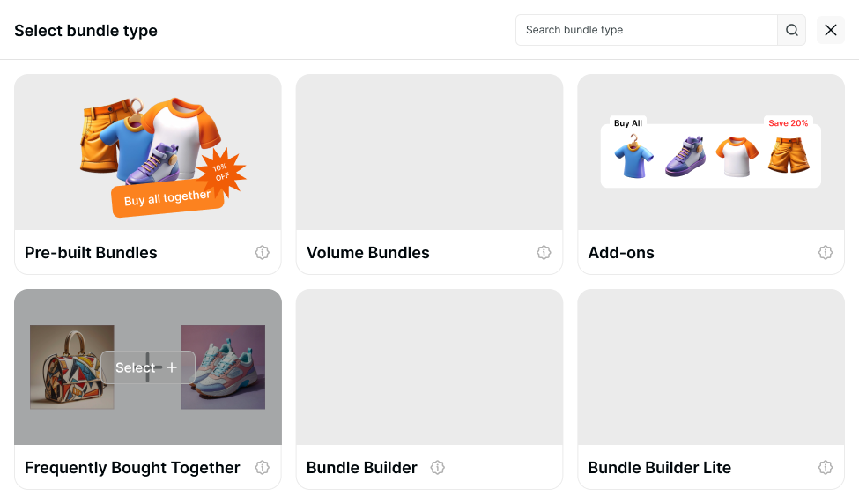Select the Add-ons preview image
This screenshot has width=859, height=504.
tap(710, 152)
